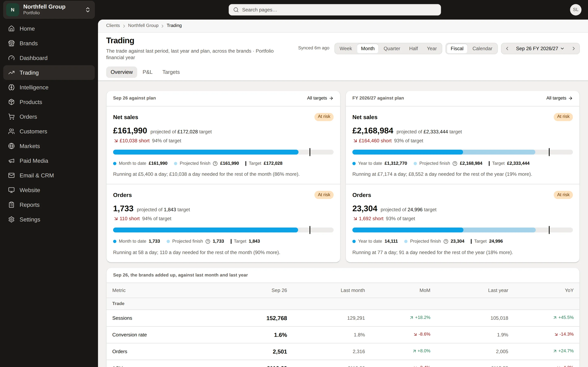Click the FY Net sales progress bar
Image resolution: width=588 pixels, height=367 pixels.
point(462,152)
